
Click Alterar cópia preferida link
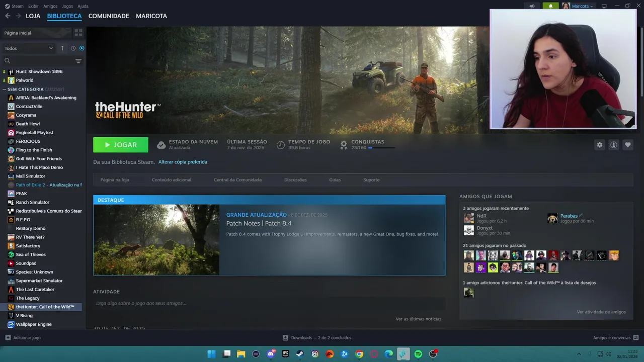pos(183,162)
